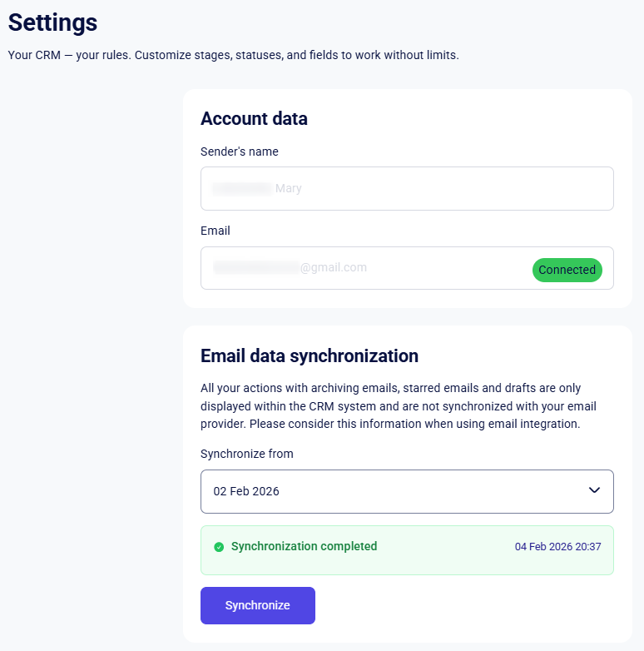
Task: Click the Sender's name field label
Action: 240,152
